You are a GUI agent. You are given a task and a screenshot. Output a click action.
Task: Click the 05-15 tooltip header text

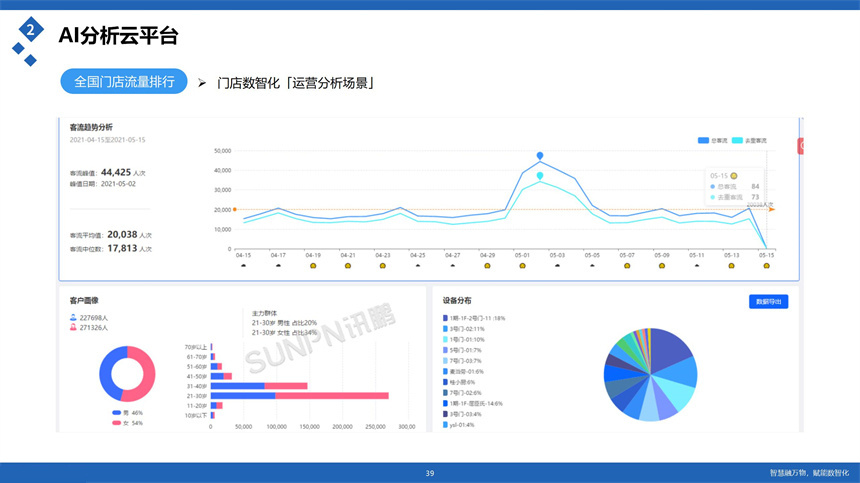[718, 176]
